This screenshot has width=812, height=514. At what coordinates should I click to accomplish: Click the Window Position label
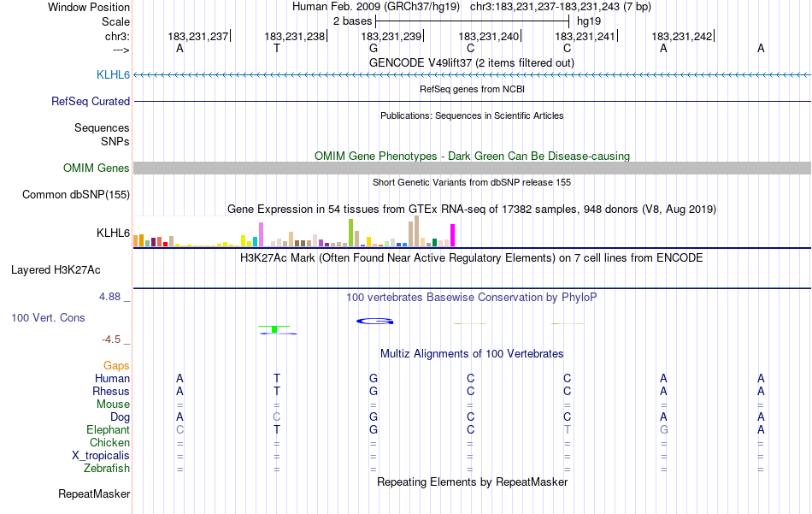coord(89,7)
